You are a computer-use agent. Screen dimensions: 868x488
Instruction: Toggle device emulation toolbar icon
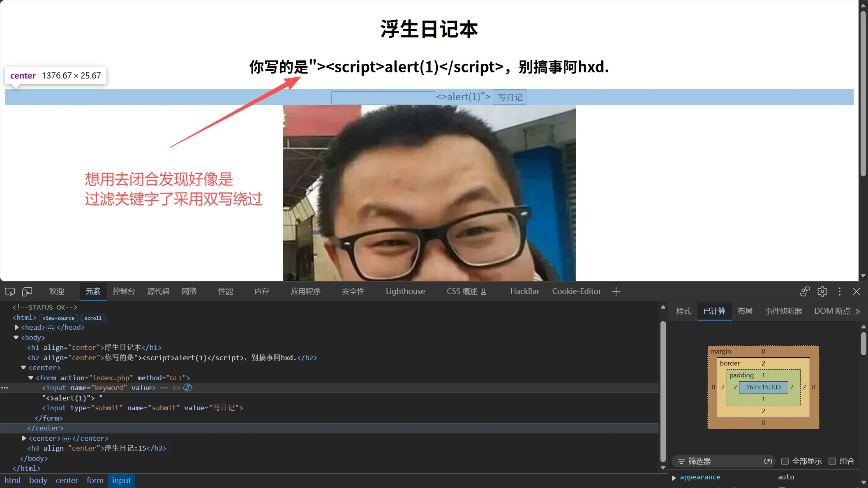click(x=27, y=291)
